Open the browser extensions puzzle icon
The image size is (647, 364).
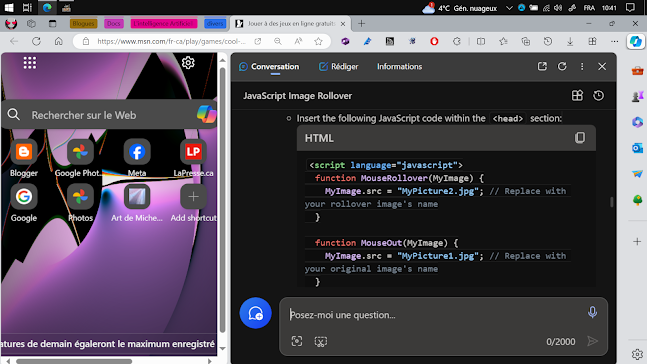point(456,41)
